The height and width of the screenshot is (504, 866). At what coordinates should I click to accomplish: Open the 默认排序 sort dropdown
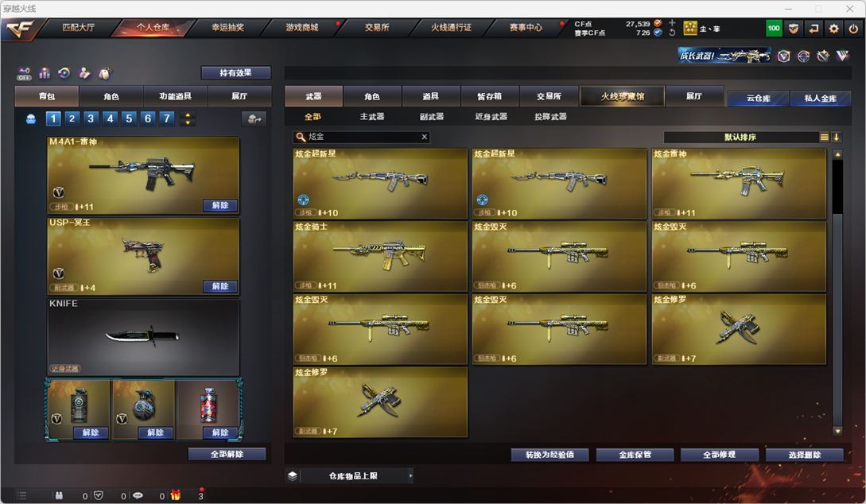(x=740, y=137)
